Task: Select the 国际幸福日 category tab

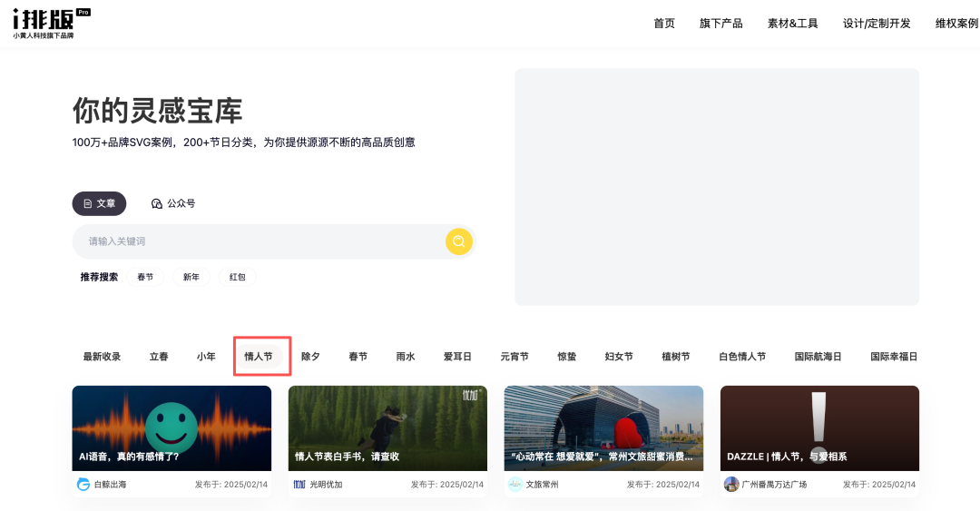Action: tap(894, 357)
